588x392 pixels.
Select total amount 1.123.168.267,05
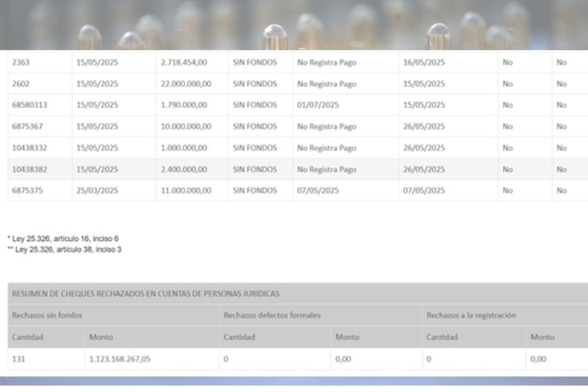coord(120,359)
